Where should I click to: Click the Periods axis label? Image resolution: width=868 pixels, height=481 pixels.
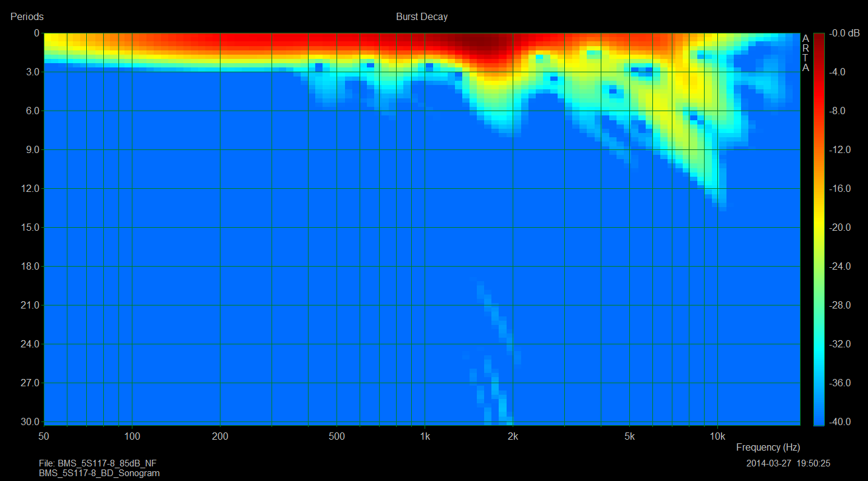[27, 17]
